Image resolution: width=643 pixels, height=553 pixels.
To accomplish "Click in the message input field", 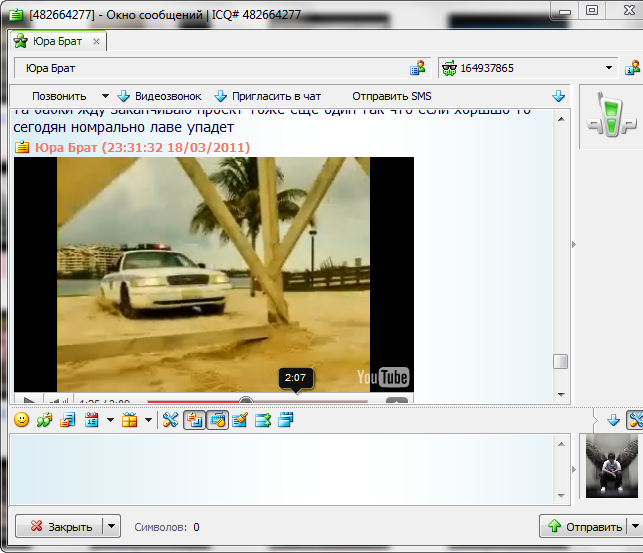I will pyautogui.click(x=282, y=469).
